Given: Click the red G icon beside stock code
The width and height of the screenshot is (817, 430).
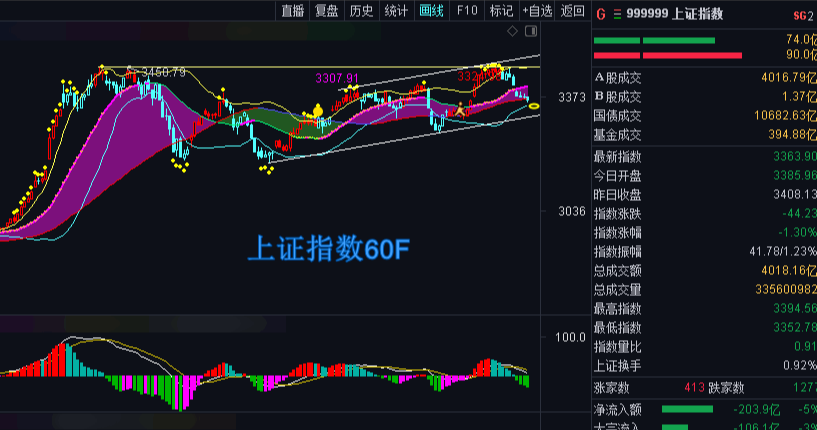Looking at the screenshot, I should pos(601,15).
